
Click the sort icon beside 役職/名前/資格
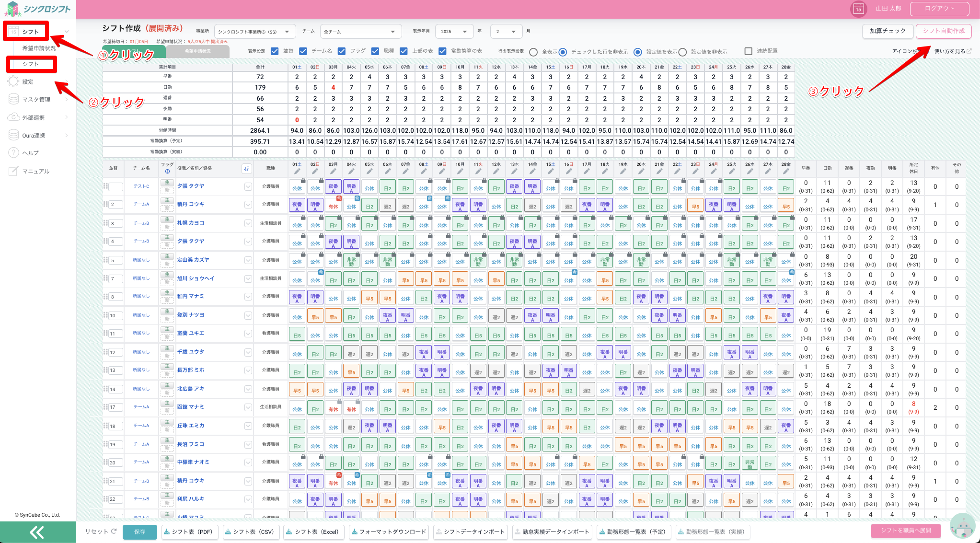point(246,168)
